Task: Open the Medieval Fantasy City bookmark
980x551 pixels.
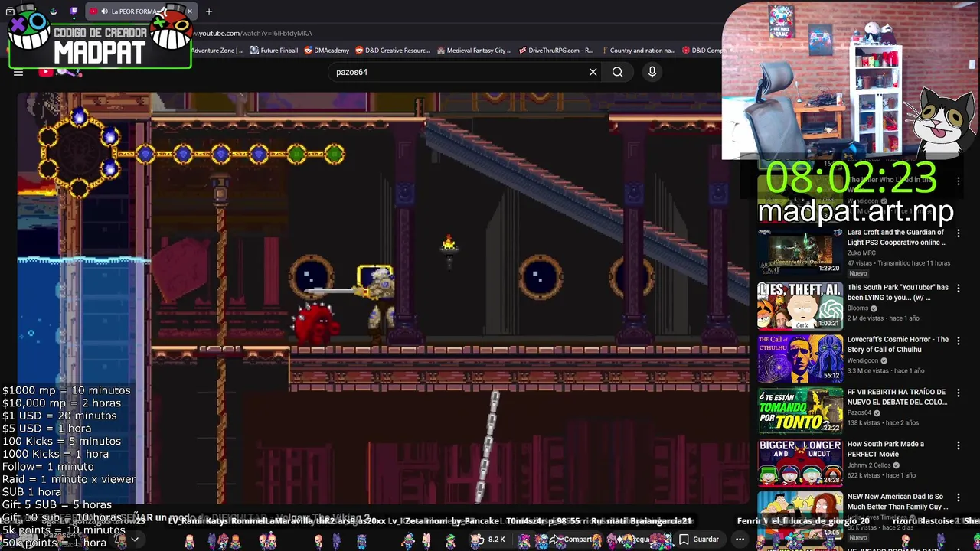Action: pos(474,51)
